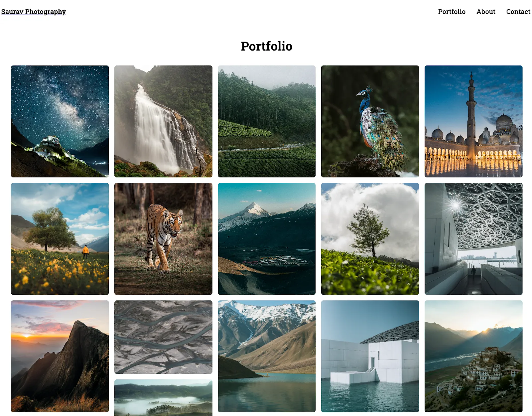View the gray aerial river braids photo

[x=163, y=337]
